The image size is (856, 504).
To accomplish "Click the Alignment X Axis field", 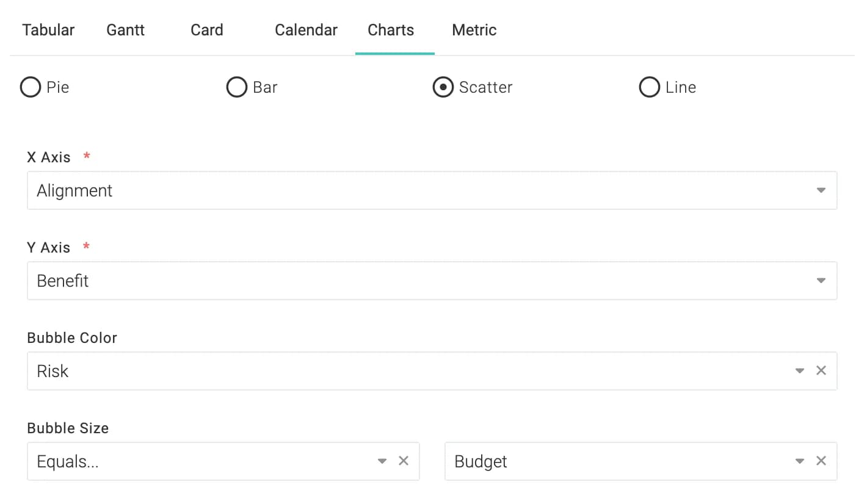I will point(432,190).
